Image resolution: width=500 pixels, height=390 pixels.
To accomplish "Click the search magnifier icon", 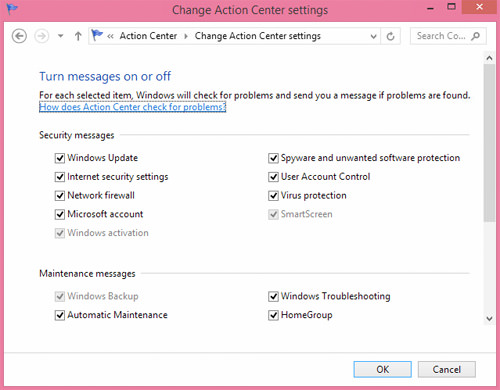I will point(476,36).
